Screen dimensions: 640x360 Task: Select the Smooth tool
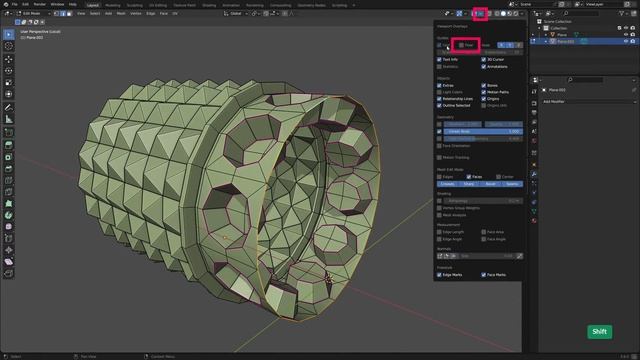click(9, 227)
